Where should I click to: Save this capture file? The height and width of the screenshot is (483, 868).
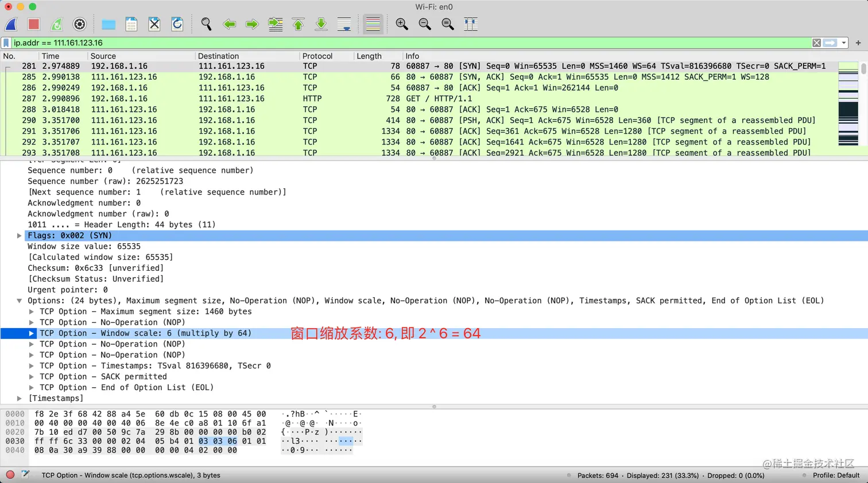[131, 24]
